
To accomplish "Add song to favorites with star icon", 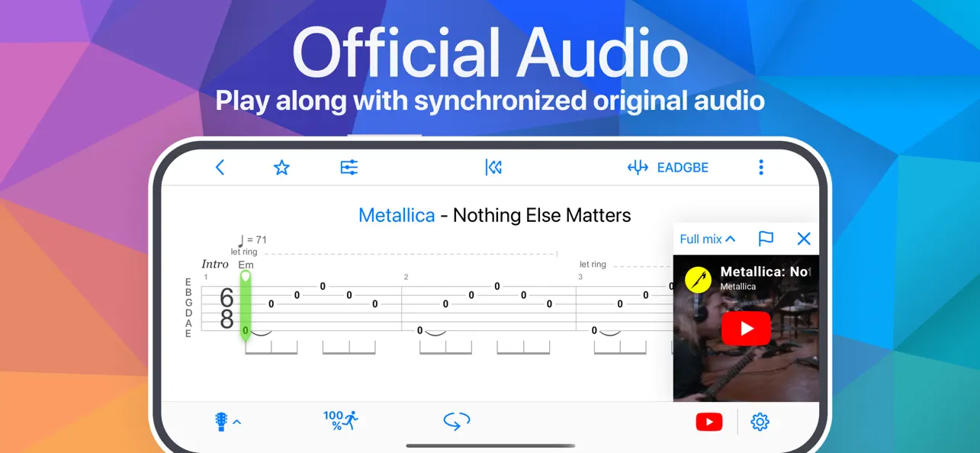I will click(x=281, y=168).
